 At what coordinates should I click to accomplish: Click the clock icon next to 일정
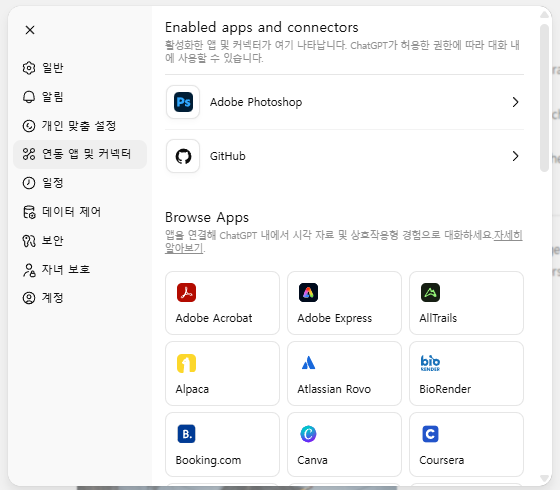[x=29, y=183]
